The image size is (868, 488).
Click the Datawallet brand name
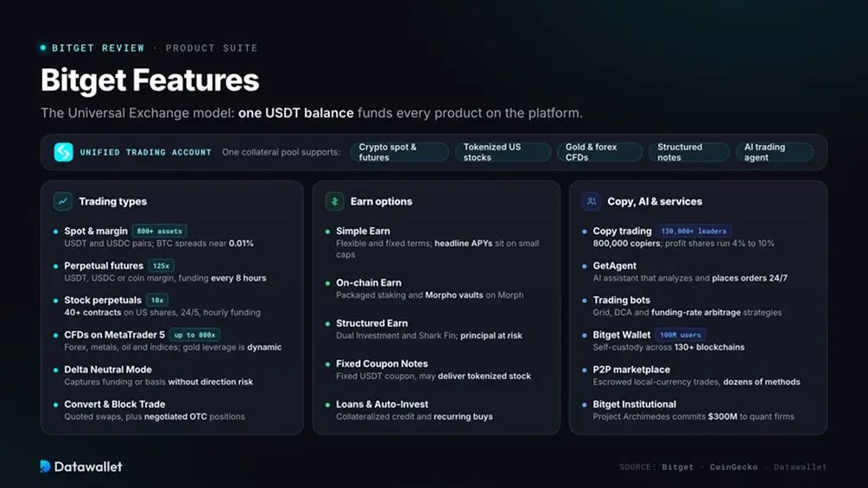pyautogui.click(x=88, y=467)
